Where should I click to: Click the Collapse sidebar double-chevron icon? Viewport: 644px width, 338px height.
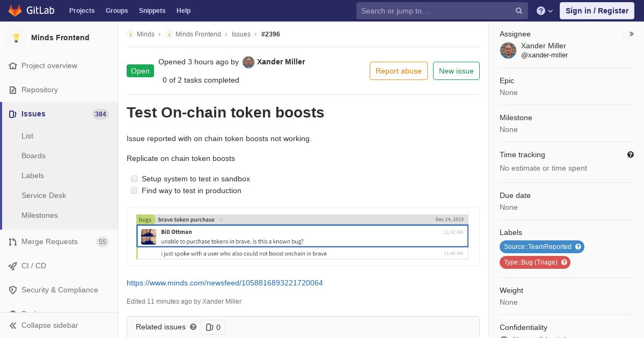tap(13, 326)
